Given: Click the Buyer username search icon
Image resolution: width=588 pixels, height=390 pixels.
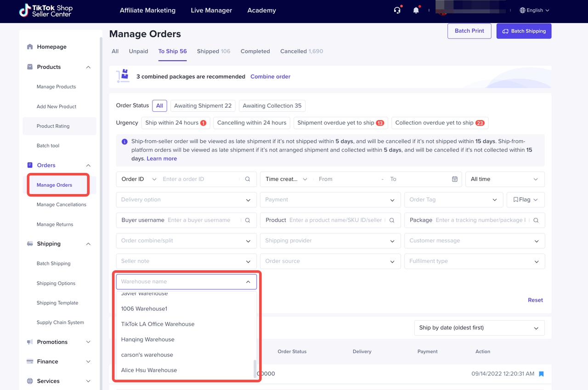Looking at the screenshot, I should pos(248,220).
